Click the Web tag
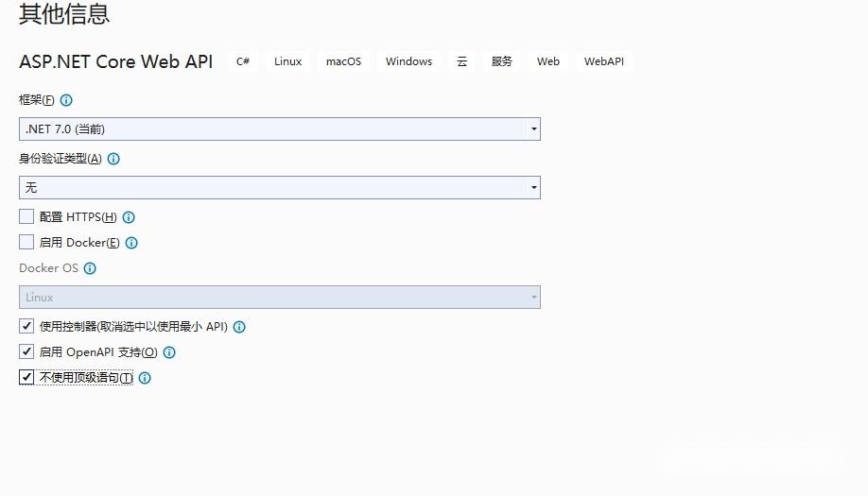The width and height of the screenshot is (868, 496). tap(548, 61)
